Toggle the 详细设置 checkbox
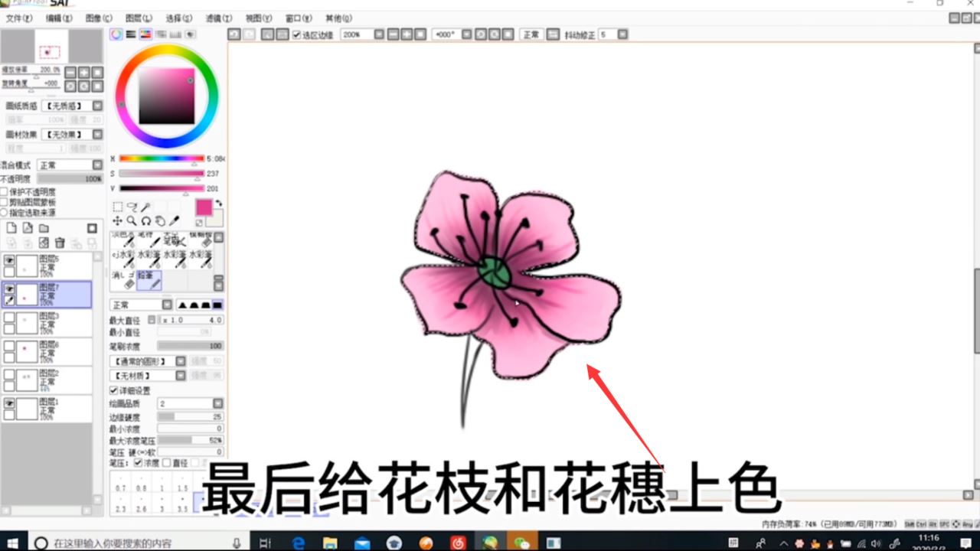This screenshot has width=980, height=551. pos(114,390)
